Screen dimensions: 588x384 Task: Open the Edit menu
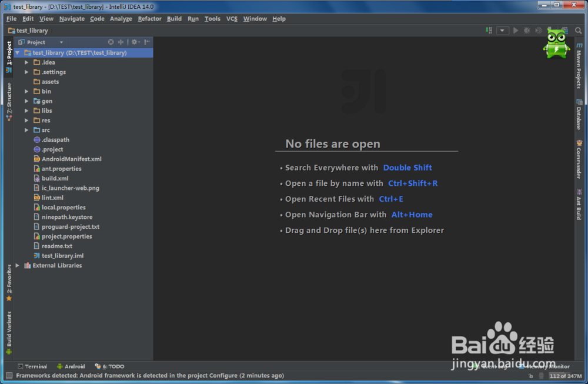(28, 19)
